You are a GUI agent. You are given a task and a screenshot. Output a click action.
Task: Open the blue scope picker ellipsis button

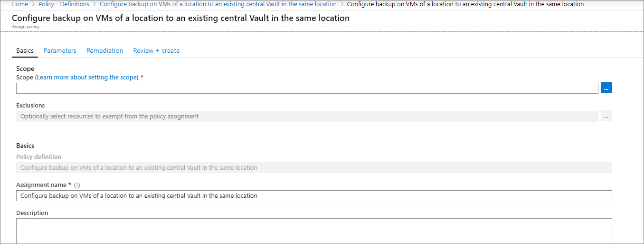[606, 88]
